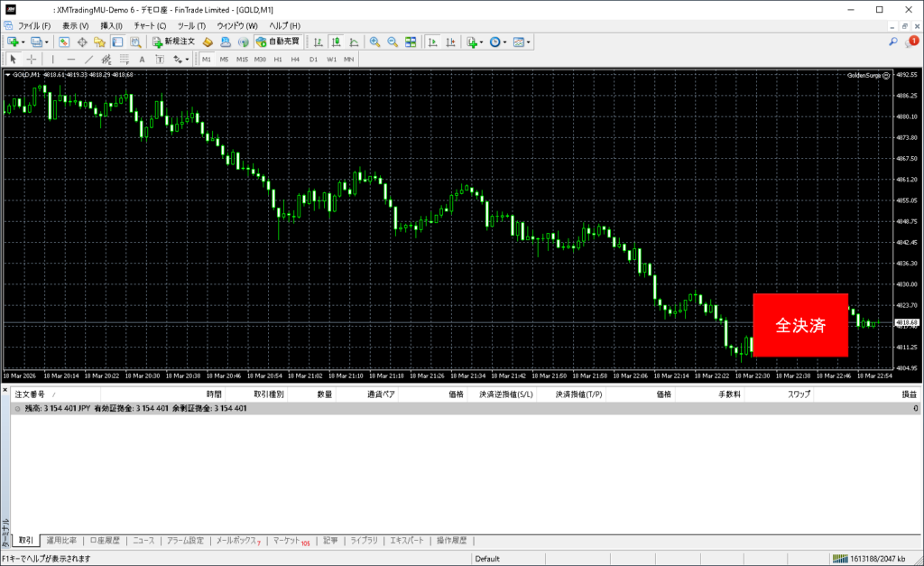
Task: Click the 損益 column header
Action: pyautogui.click(x=910, y=394)
